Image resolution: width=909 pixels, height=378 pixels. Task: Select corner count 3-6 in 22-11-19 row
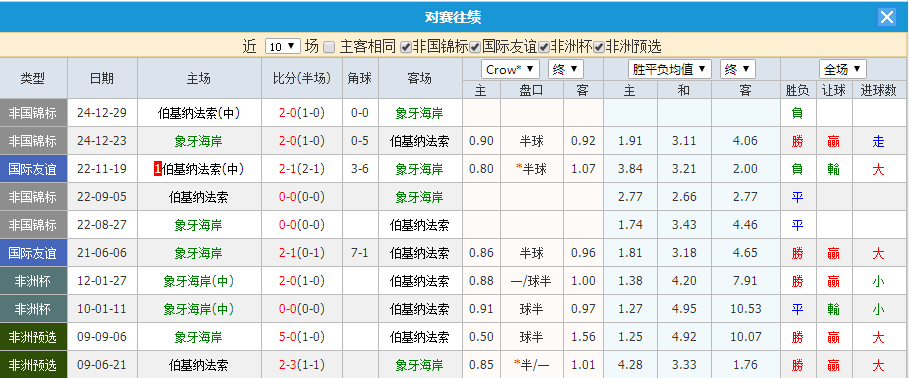[x=360, y=169]
